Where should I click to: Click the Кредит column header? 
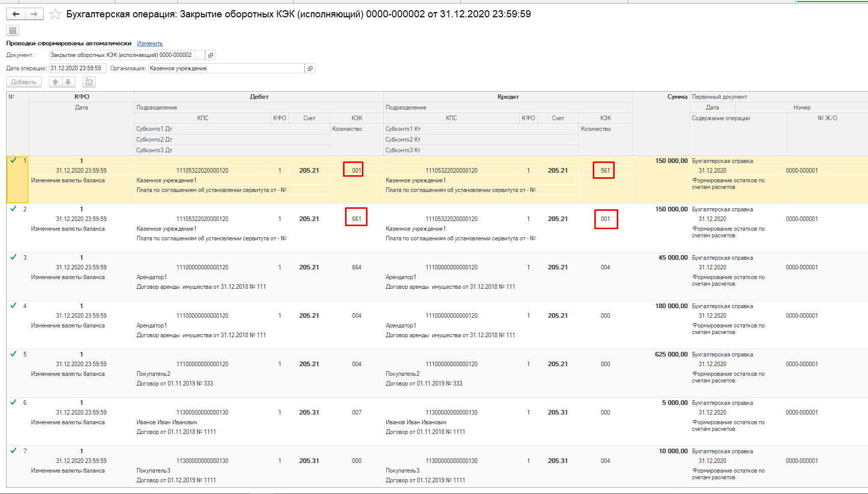(x=508, y=97)
